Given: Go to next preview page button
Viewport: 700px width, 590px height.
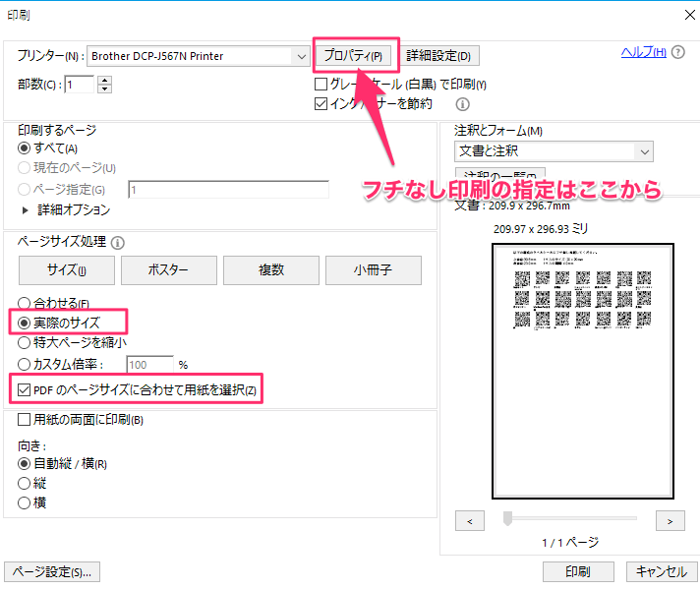Looking at the screenshot, I should (671, 521).
